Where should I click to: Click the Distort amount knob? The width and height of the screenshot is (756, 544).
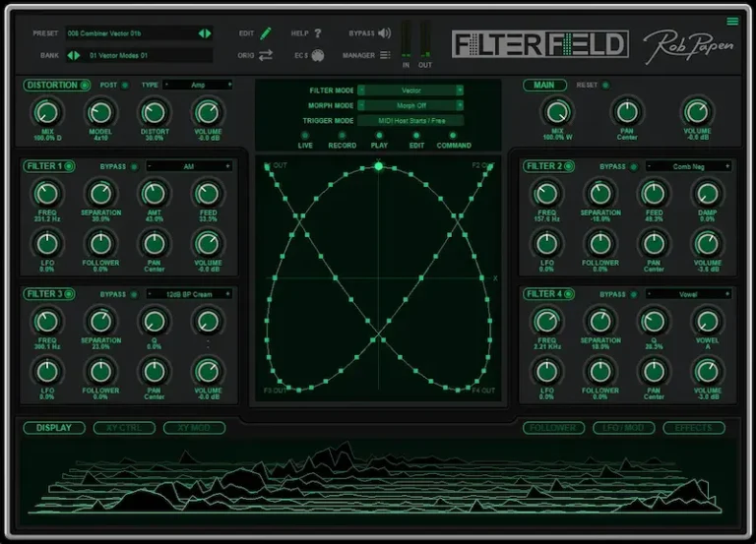(155, 112)
